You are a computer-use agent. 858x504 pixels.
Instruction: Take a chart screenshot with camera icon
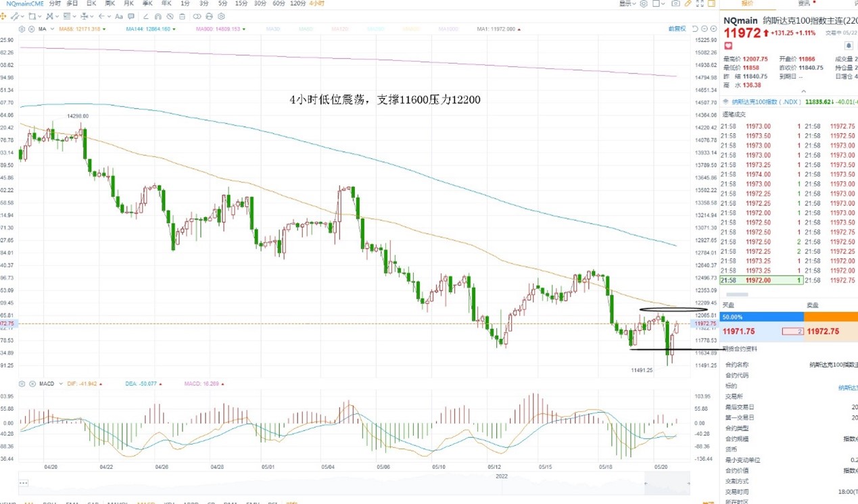click(x=675, y=3)
